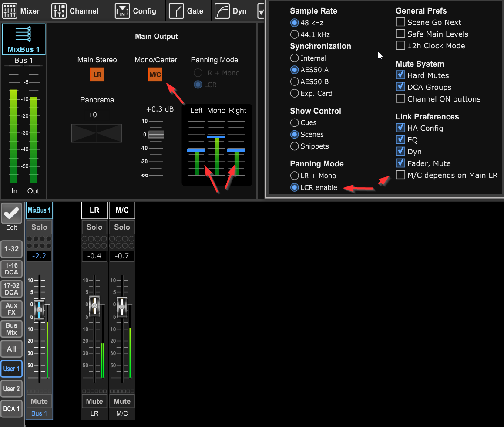Image resolution: width=504 pixels, height=427 pixels.
Task: Click the Gate curve icon
Action: click(176, 11)
